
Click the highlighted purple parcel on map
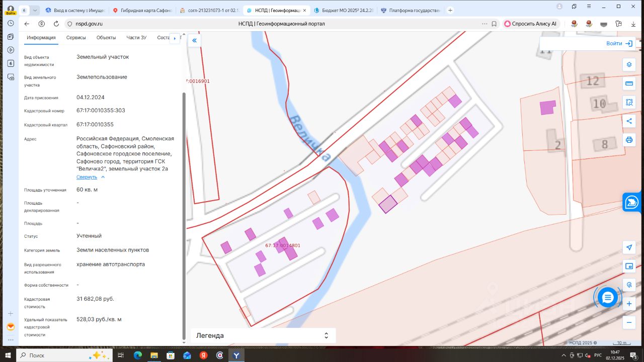click(388, 204)
